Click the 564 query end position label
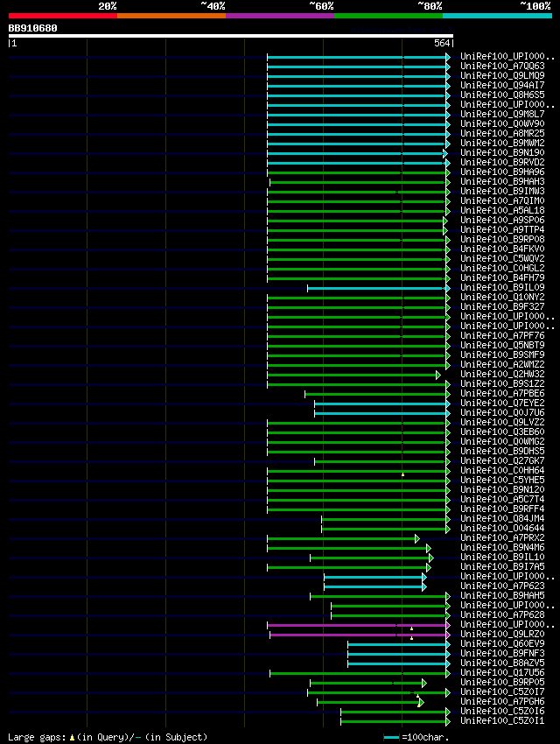This screenshot has width=560, height=744. 442,43
